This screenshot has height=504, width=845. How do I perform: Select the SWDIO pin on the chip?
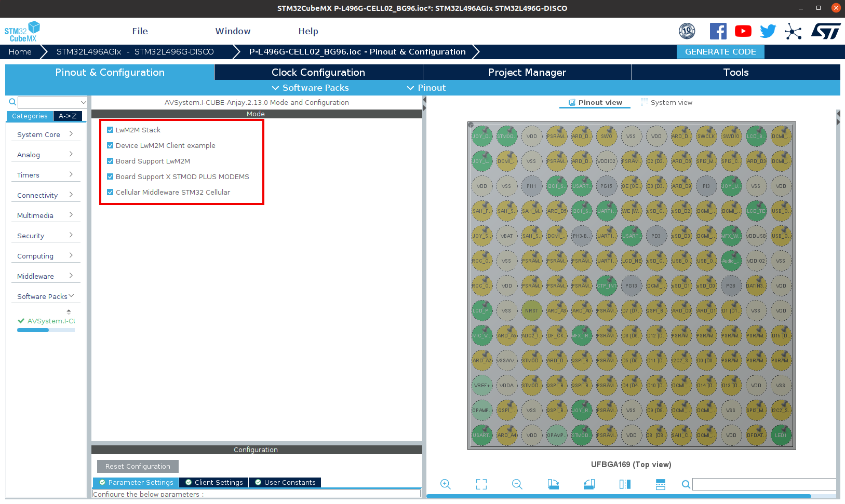pyautogui.click(x=731, y=137)
